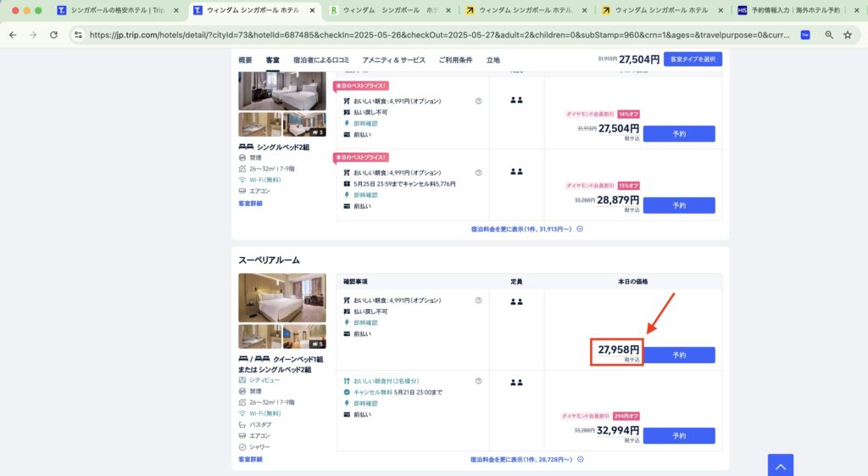Click the scroll-to-top arrow button
The image size is (868, 476).
coord(781,466)
